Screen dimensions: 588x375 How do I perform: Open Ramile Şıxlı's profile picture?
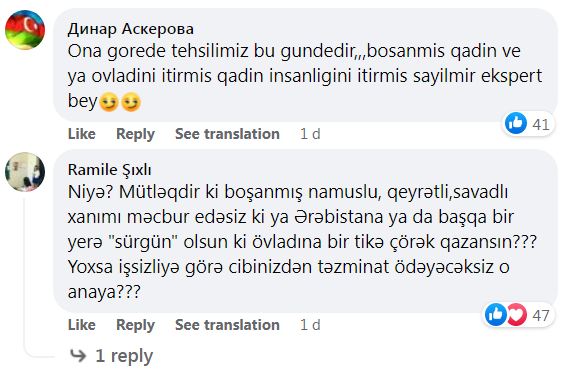[x=25, y=172]
